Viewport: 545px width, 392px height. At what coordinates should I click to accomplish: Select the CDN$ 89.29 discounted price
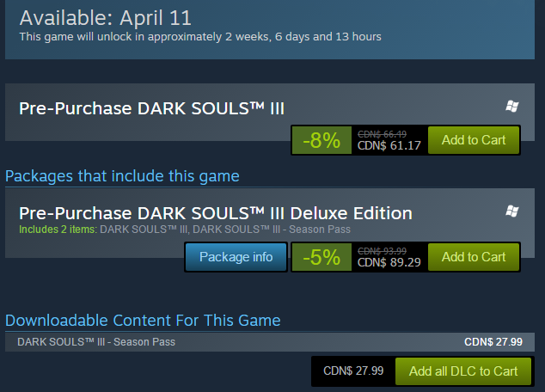(x=389, y=262)
